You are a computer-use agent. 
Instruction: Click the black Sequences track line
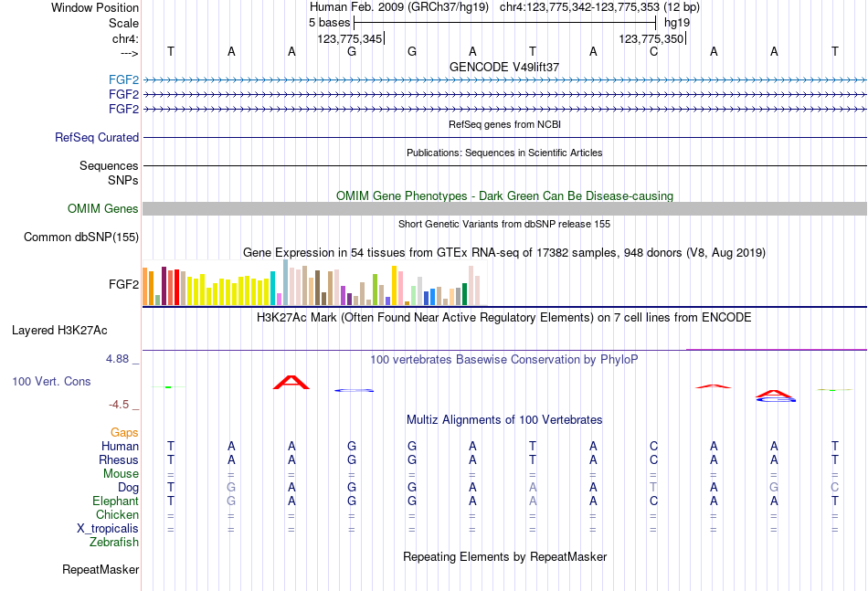coord(504,165)
